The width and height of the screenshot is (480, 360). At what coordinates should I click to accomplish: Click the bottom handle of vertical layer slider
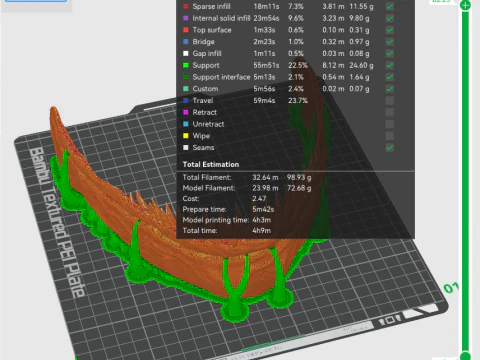coord(465,355)
